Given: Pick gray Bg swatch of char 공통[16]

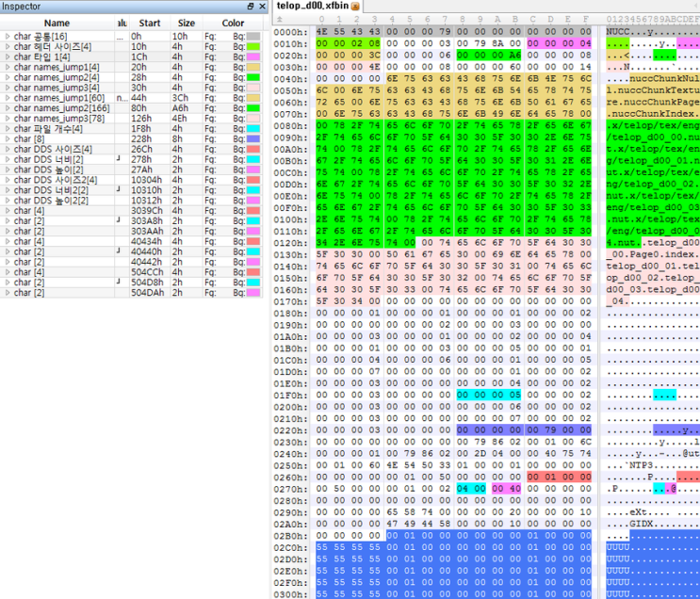Looking at the screenshot, I should click(253, 36).
